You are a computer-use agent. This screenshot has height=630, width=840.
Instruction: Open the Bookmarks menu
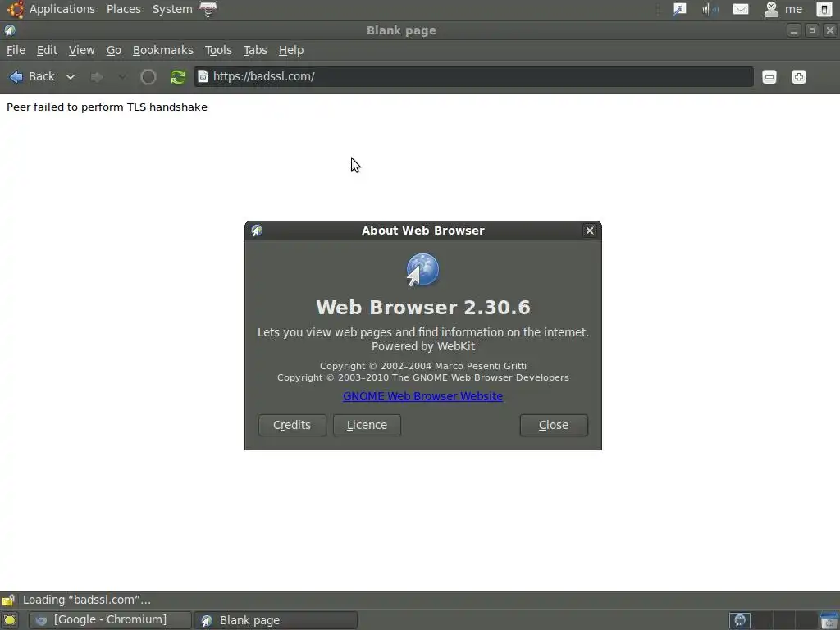click(x=163, y=50)
